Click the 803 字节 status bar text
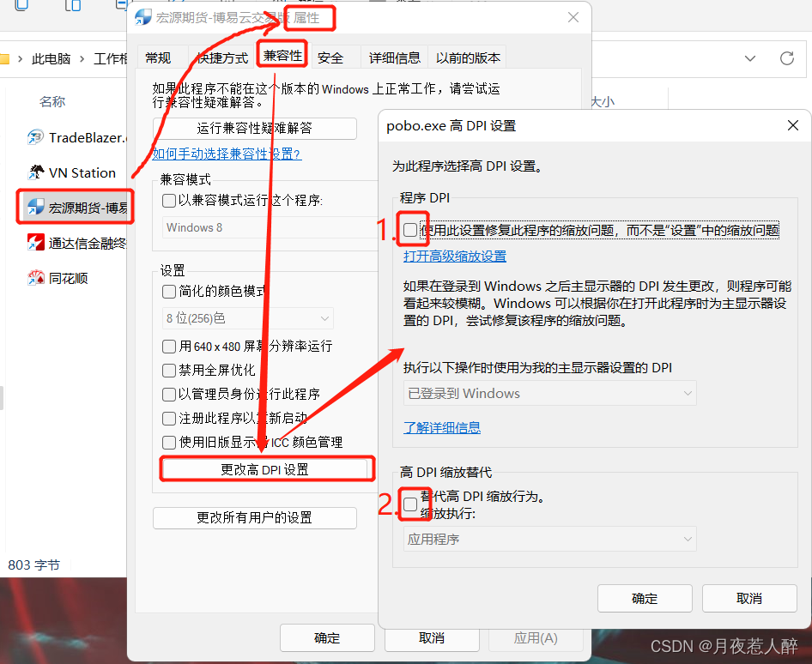The width and height of the screenshot is (812, 664). [33, 564]
